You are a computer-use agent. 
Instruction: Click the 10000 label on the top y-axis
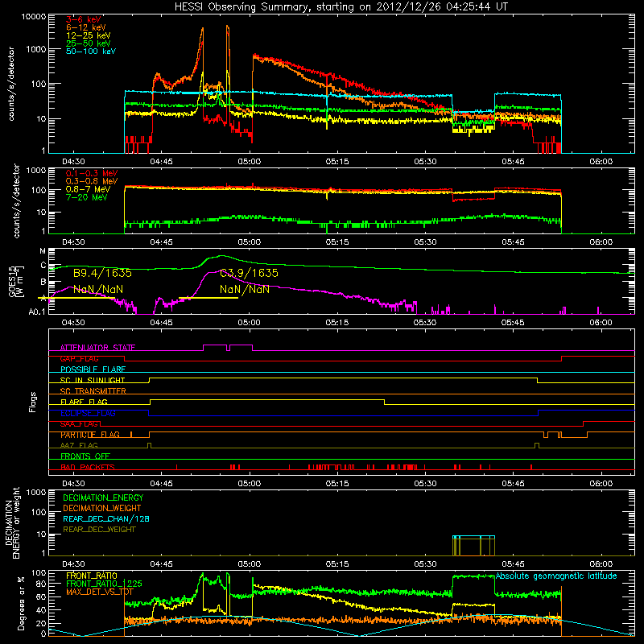(x=34, y=17)
